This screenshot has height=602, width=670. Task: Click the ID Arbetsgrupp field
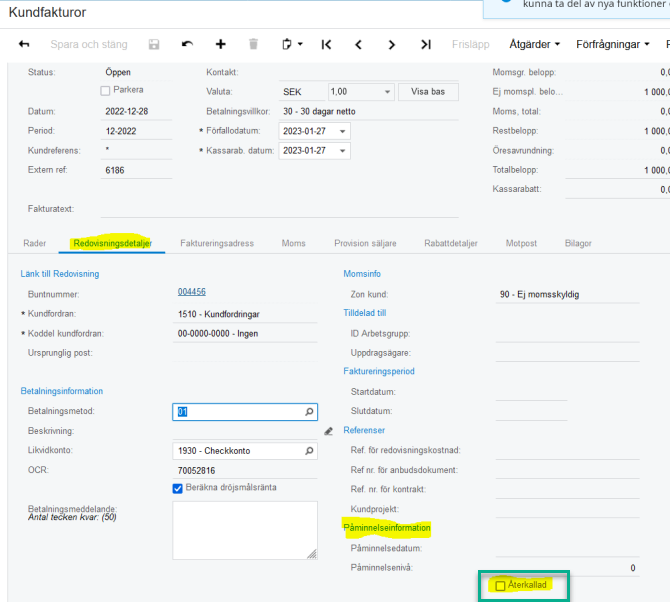click(567, 334)
